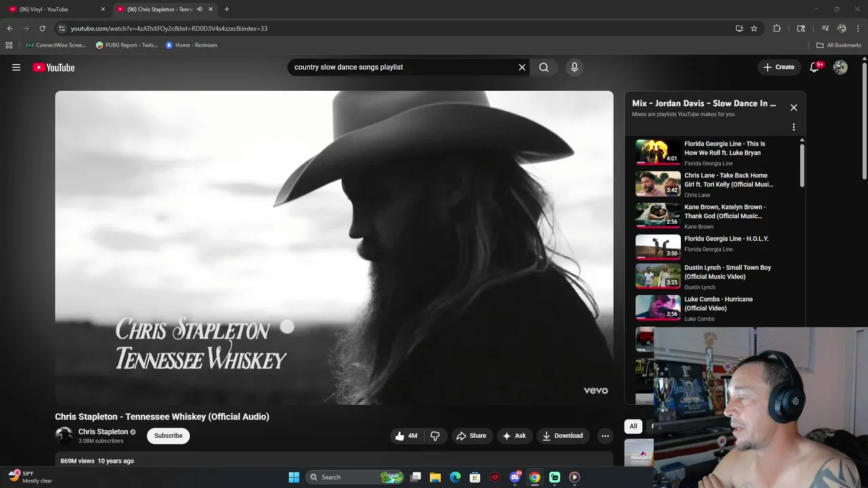This screenshot has height=488, width=868.
Task: Open weather widget showing 59°F
Action: 31,477
